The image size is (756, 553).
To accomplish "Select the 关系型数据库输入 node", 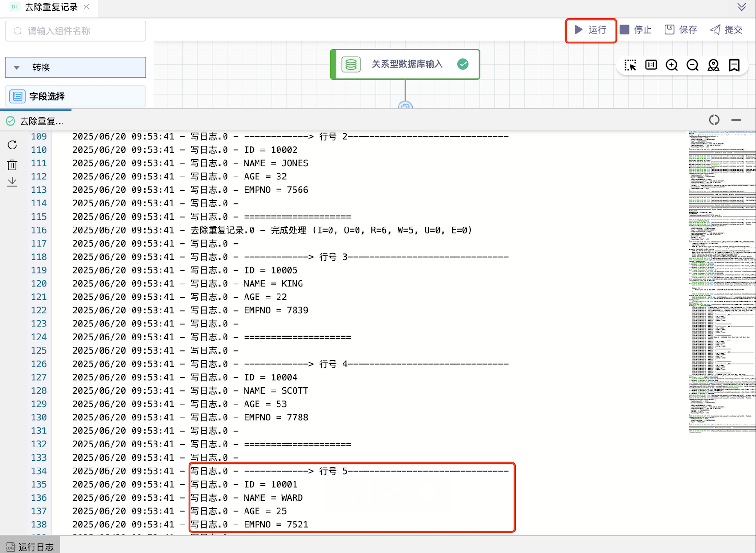I will (405, 64).
